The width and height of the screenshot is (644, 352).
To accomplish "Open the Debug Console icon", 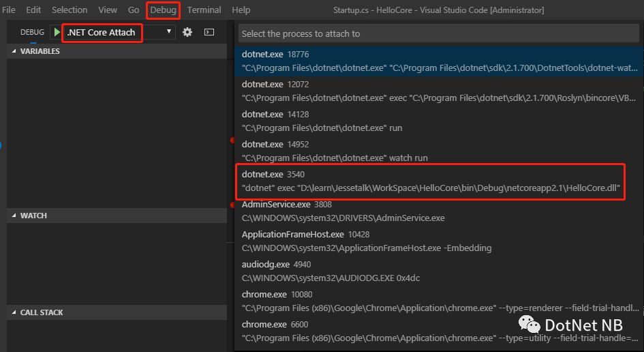I will [x=209, y=32].
